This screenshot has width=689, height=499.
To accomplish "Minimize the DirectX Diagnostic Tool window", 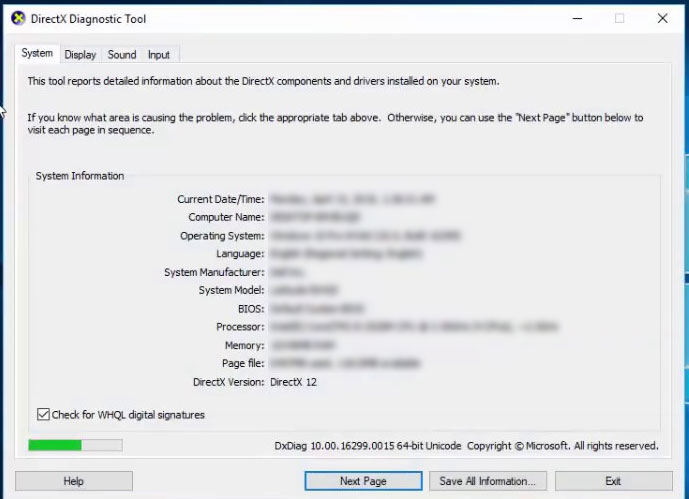I will 575,18.
